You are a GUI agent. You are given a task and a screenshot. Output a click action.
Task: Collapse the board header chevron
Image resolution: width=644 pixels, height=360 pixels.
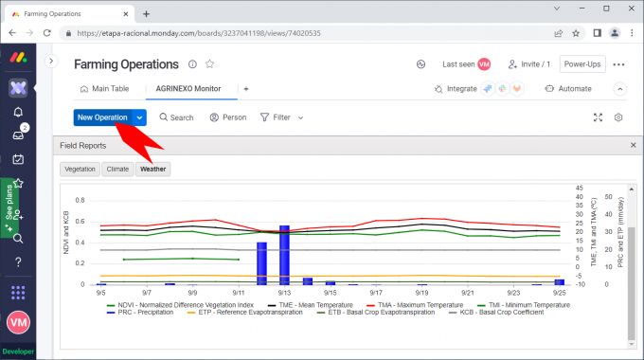(620, 89)
